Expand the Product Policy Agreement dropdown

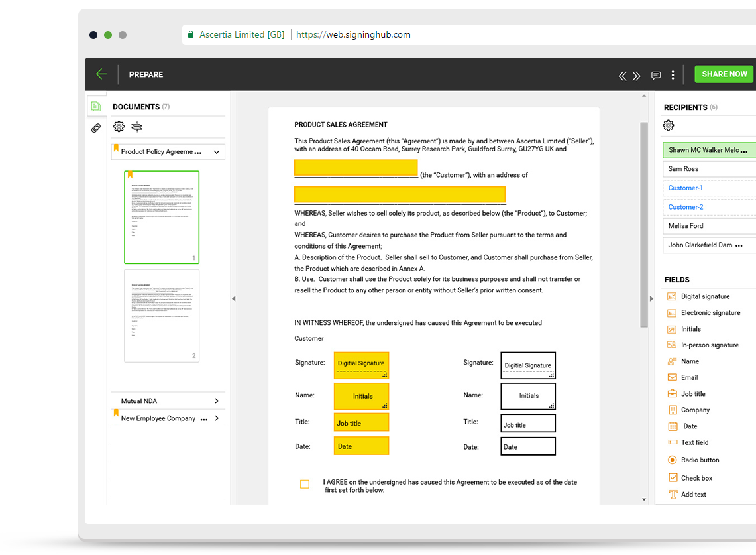(x=216, y=152)
